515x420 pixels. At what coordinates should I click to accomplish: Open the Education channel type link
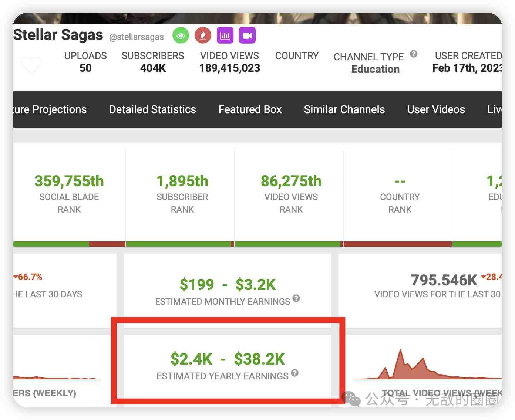click(375, 69)
